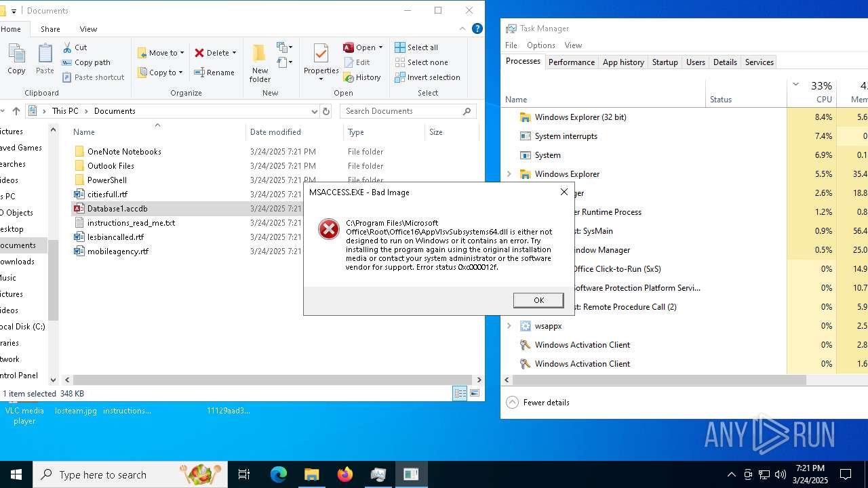
Task: Click the Copy icon in Explorer ribbon
Action: tap(16, 54)
